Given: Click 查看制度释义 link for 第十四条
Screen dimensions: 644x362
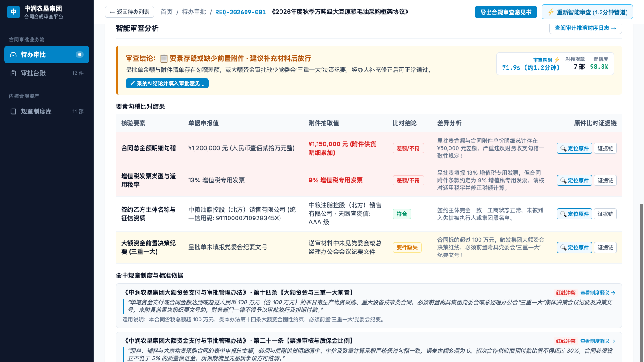Looking at the screenshot, I should pyautogui.click(x=598, y=293).
